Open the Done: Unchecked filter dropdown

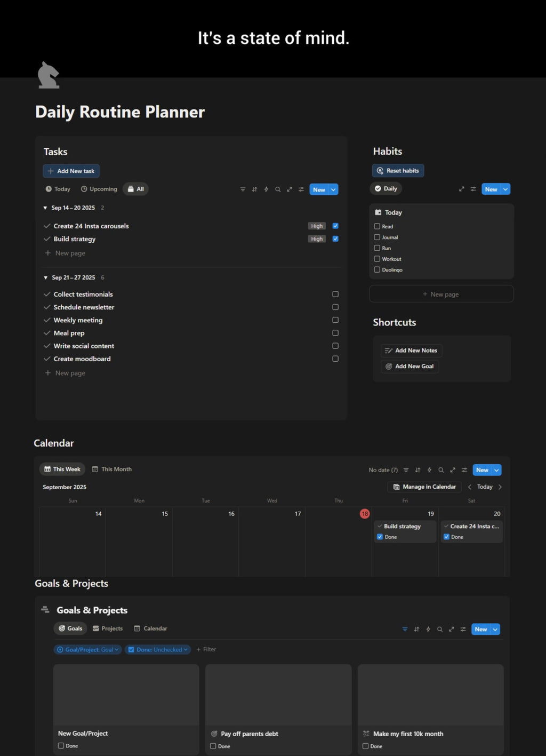coord(158,649)
